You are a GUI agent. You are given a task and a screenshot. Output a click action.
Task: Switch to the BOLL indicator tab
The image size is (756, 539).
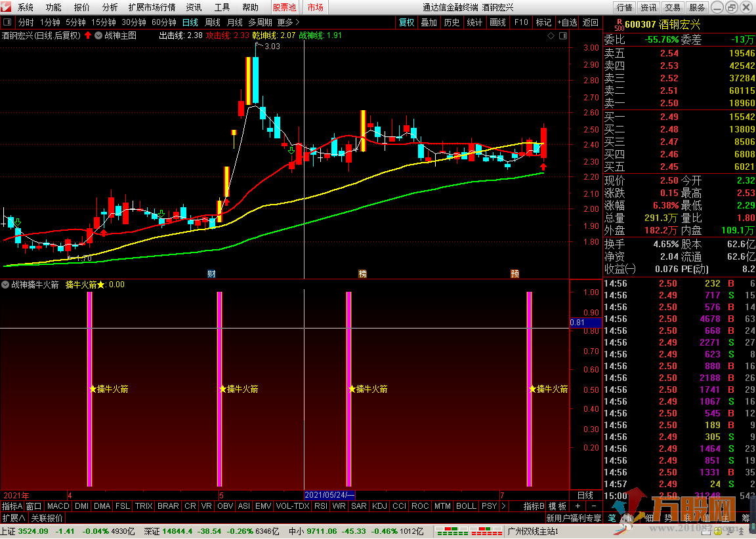[x=466, y=506]
